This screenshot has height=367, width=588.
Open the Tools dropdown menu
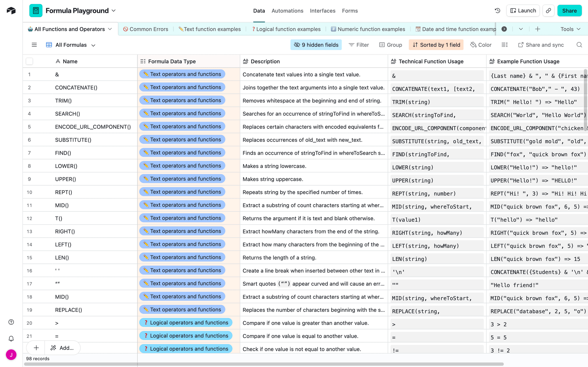(x=570, y=29)
